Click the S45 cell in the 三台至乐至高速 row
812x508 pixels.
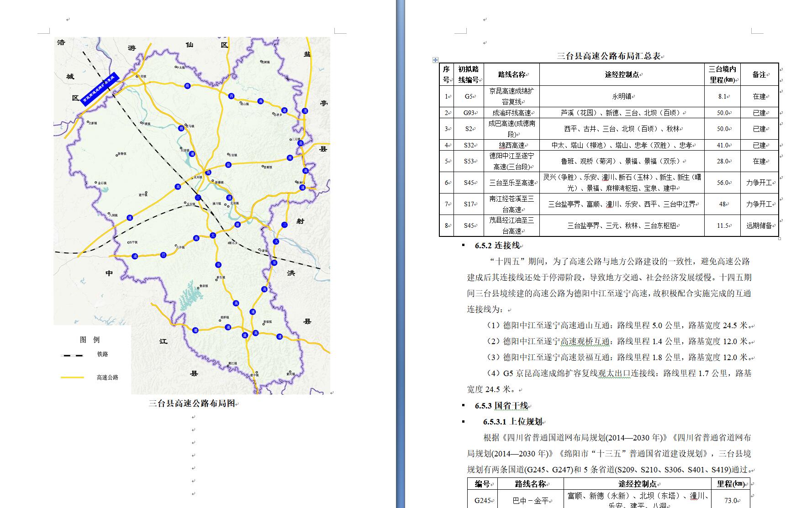[469, 183]
